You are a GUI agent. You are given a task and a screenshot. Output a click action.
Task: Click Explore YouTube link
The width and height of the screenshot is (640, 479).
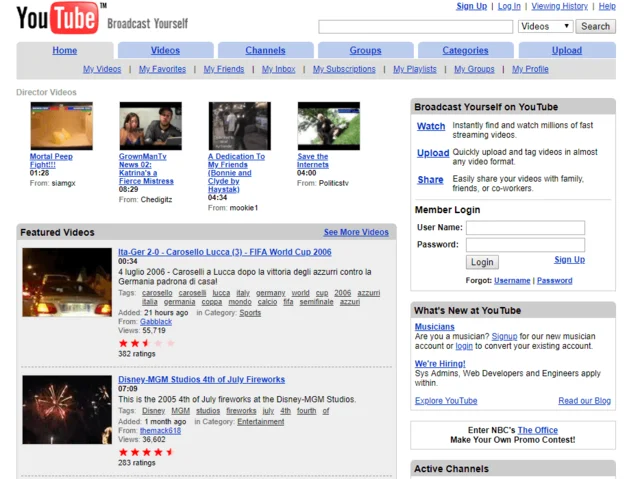click(446, 401)
